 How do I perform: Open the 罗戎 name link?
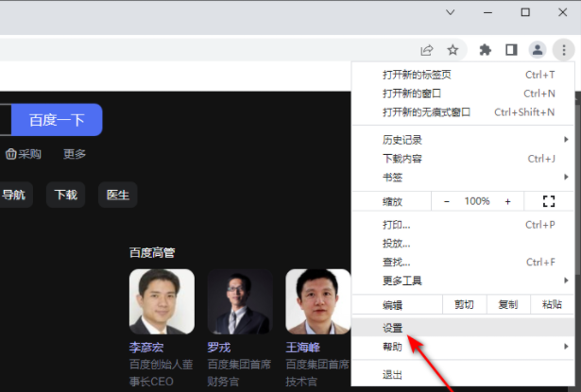point(218,348)
